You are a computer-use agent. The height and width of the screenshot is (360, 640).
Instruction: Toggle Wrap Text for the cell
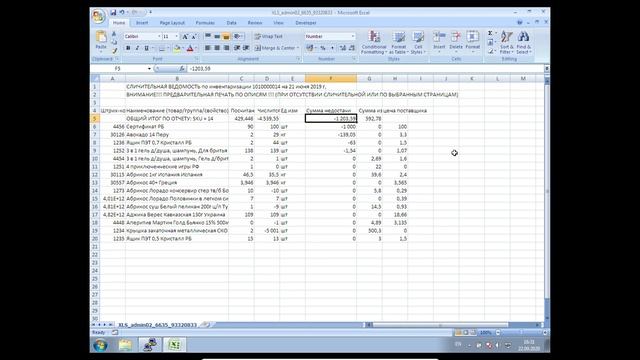pos(269,37)
